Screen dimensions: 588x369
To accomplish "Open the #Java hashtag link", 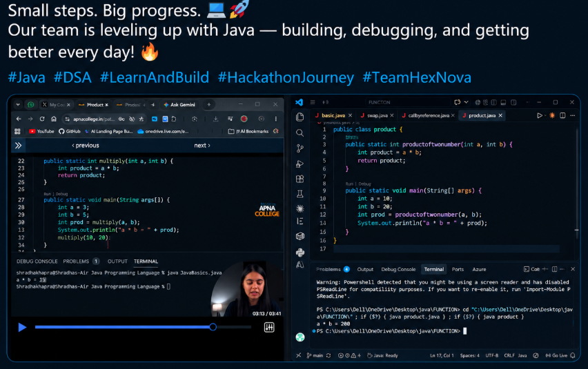I will pyautogui.click(x=27, y=77).
